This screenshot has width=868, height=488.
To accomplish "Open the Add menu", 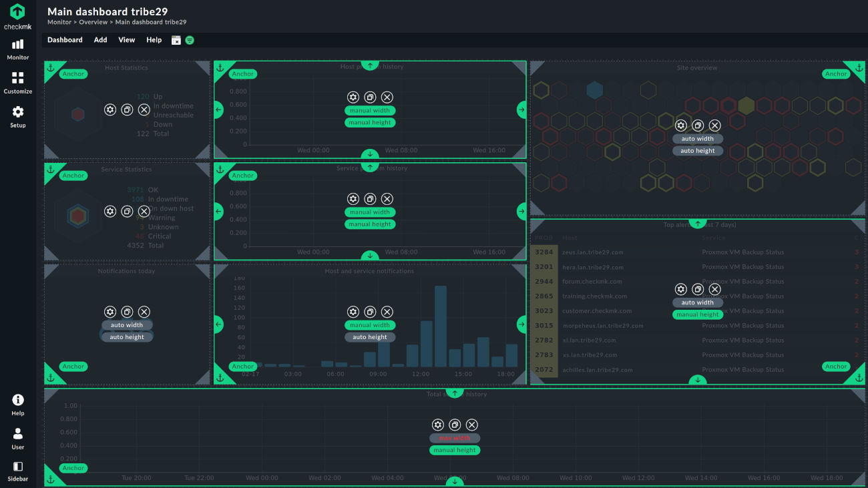I will coord(100,40).
